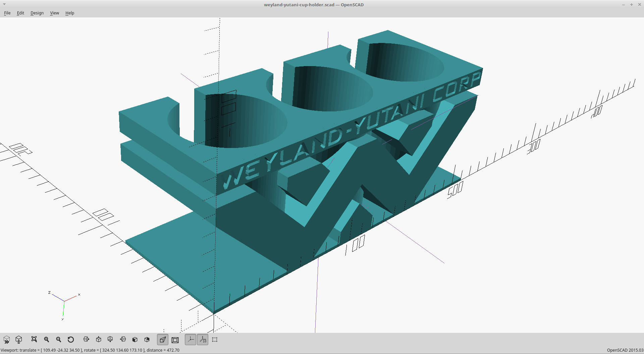Switch to the Top view cube icon
Viewport: 644px width, 354px height.
[99, 340]
